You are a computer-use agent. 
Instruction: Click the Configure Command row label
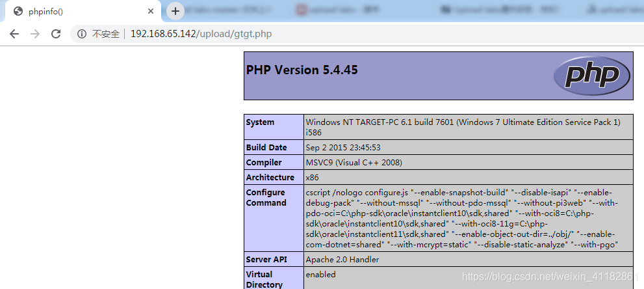tap(266, 198)
